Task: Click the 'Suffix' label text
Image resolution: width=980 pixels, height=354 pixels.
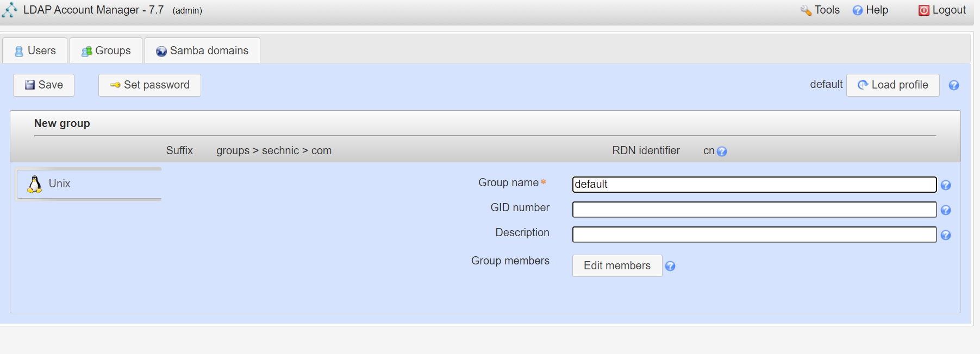Action: 179,150
